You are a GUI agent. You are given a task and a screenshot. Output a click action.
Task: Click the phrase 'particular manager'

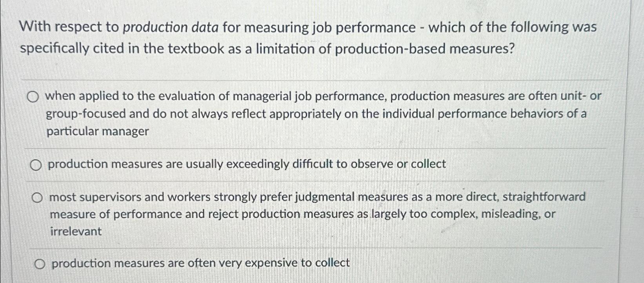click(98, 131)
